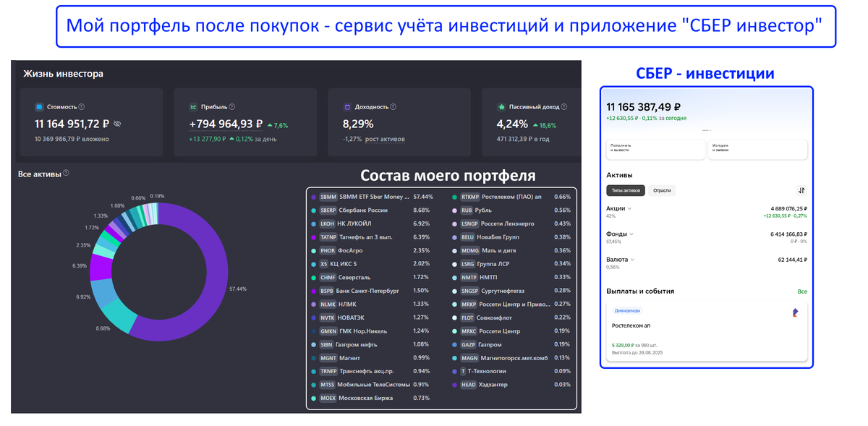Click the blue Стоимость card icon
This screenshot has width=868, height=426.
coord(39,106)
